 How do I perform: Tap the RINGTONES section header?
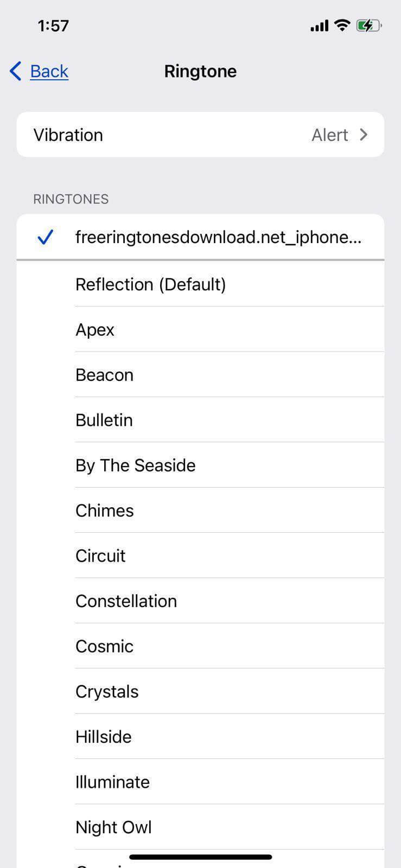point(70,199)
